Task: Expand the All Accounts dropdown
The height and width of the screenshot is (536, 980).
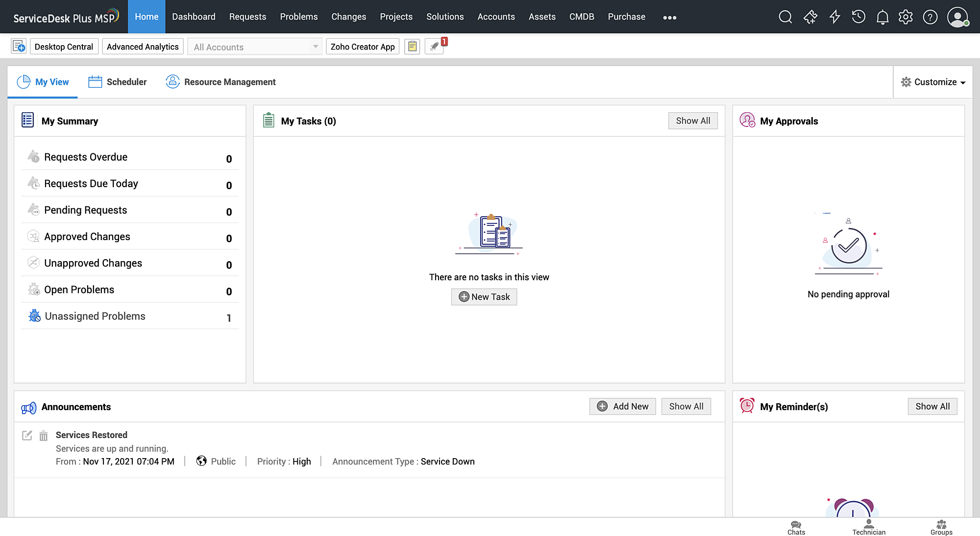Action: point(255,47)
